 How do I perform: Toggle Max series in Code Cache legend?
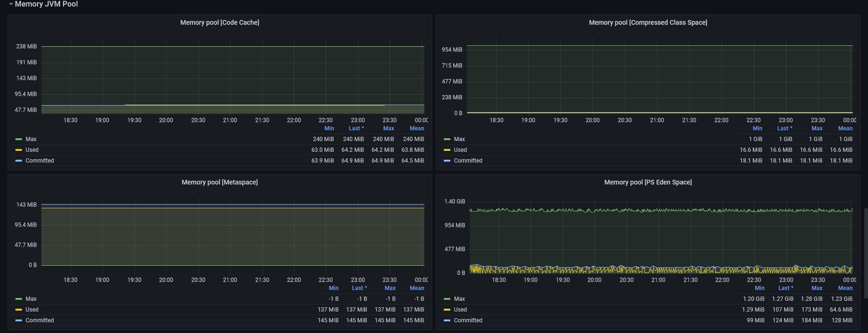pyautogui.click(x=31, y=139)
